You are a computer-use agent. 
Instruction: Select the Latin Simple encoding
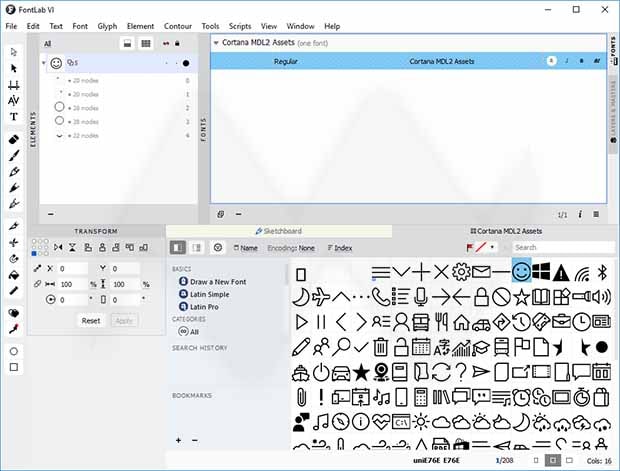coord(204,294)
